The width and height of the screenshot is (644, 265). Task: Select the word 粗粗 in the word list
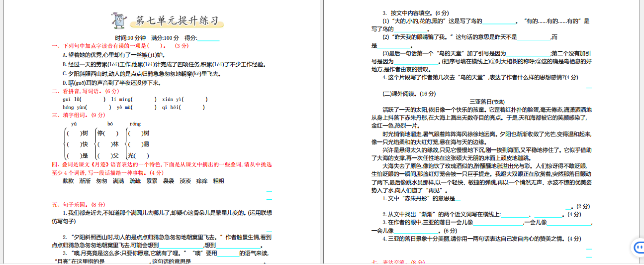click(218, 181)
